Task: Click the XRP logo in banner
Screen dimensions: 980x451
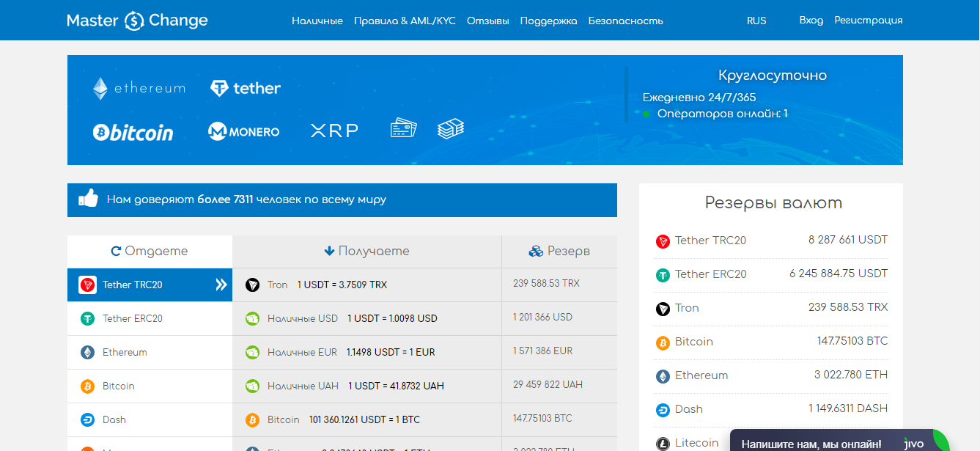Action: click(x=334, y=131)
